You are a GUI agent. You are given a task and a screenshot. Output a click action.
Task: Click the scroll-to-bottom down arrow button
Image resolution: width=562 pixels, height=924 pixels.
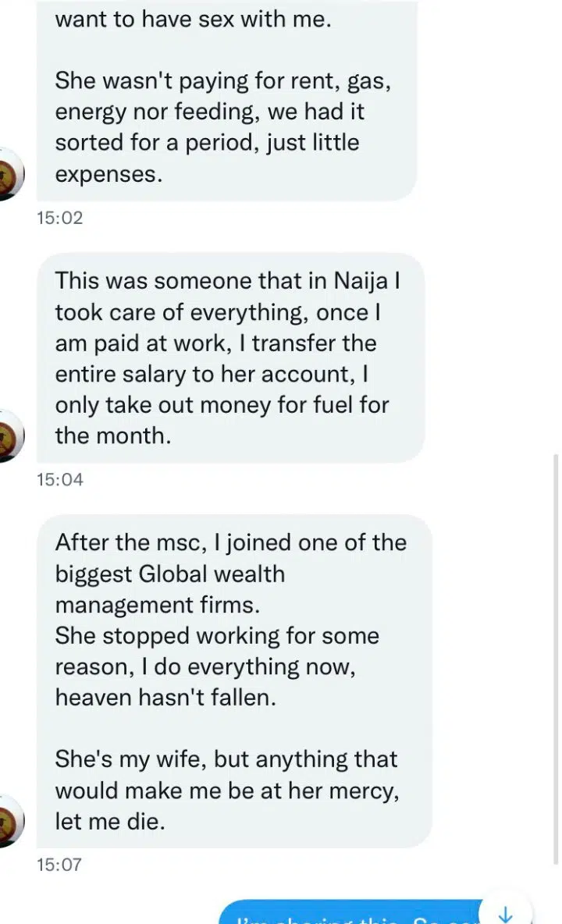coord(506,913)
